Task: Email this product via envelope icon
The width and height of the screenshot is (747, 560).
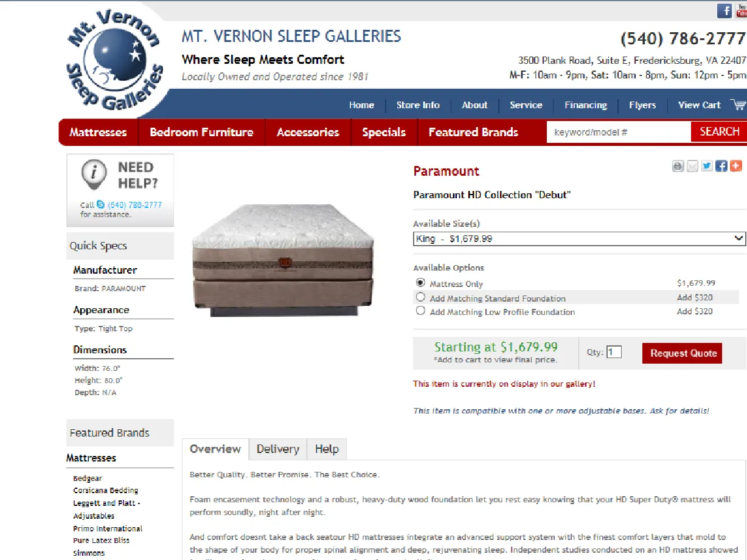Action: pos(692,166)
